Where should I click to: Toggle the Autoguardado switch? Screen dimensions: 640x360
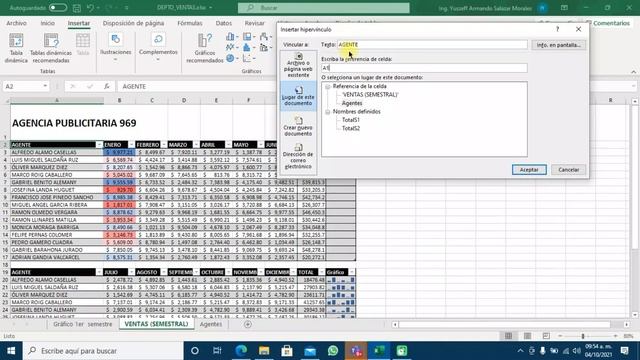coord(58,8)
